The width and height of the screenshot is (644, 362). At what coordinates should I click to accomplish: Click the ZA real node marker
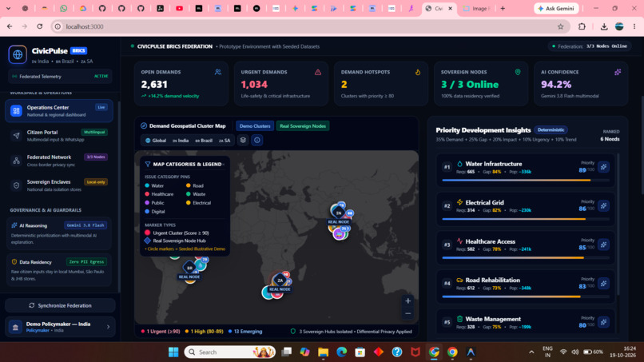(280, 280)
